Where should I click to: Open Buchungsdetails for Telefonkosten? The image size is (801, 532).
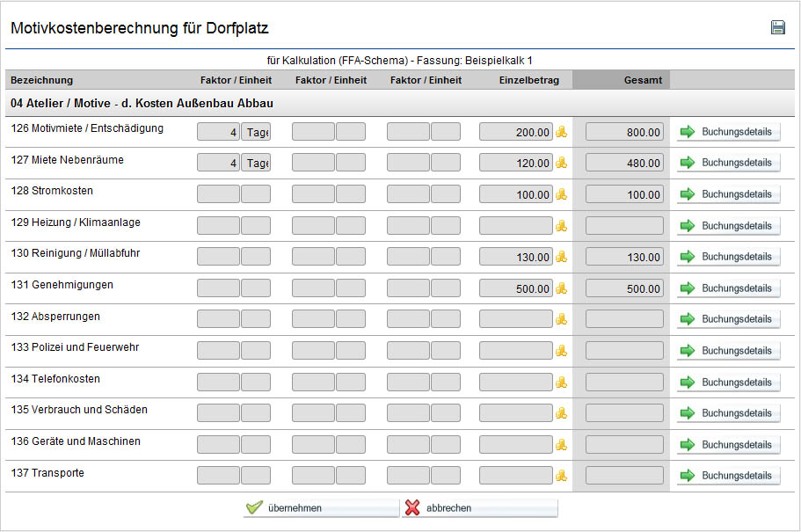click(728, 383)
